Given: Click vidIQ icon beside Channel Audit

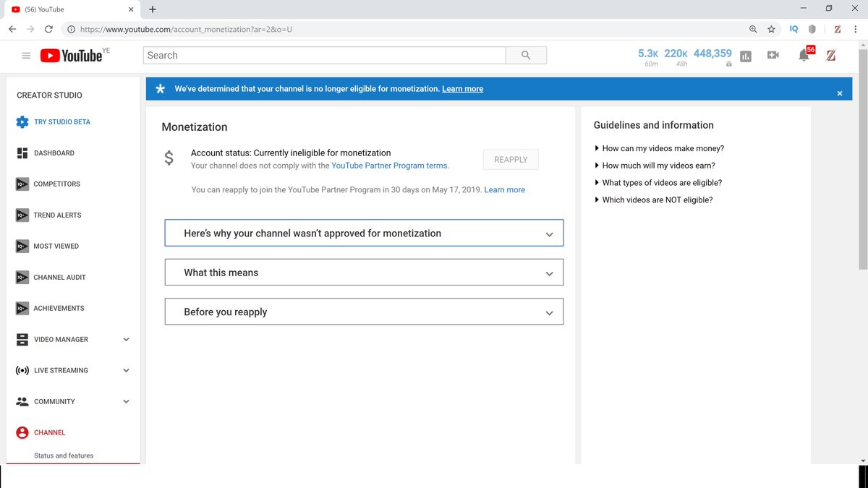Looking at the screenshot, I should click(22, 278).
